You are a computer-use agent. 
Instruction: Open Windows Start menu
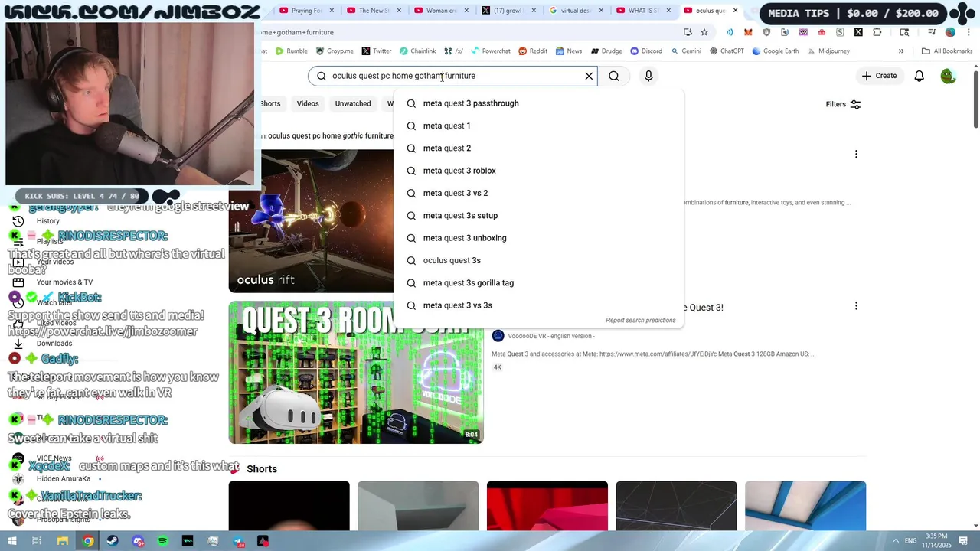click(11, 541)
